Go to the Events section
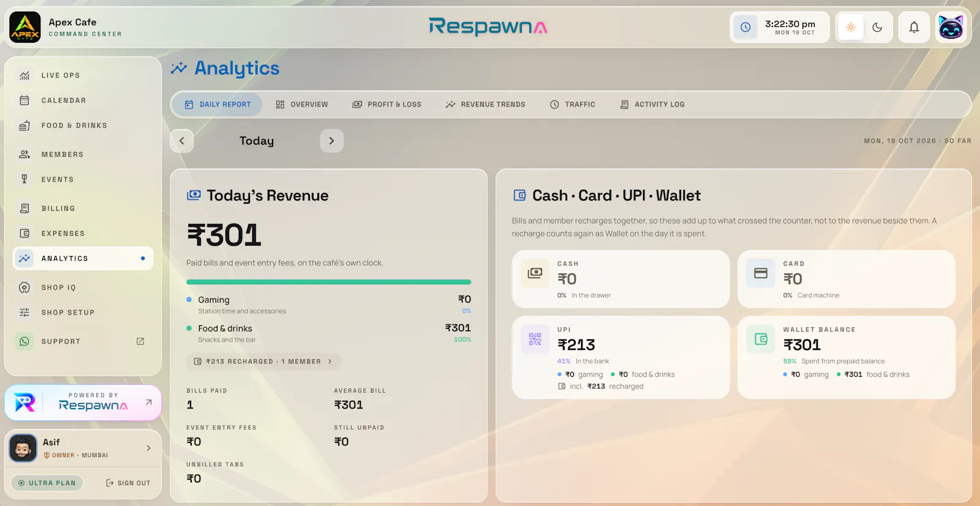The image size is (980, 506). pos(83,179)
